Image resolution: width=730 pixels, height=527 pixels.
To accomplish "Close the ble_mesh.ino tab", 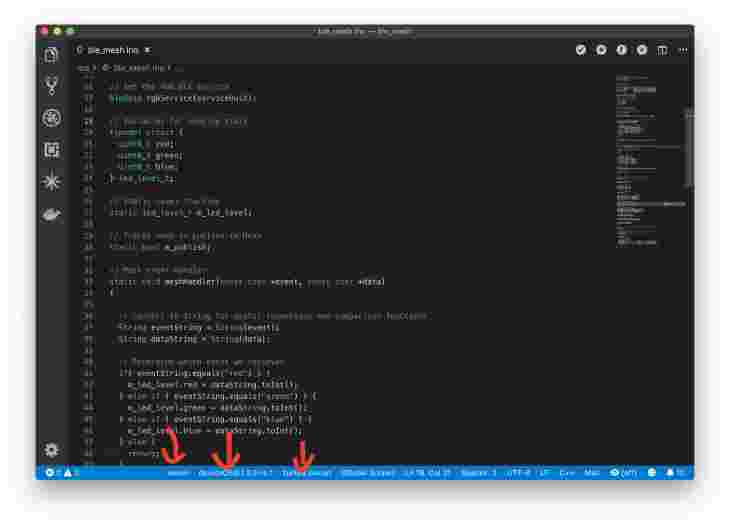I will 148,50.
